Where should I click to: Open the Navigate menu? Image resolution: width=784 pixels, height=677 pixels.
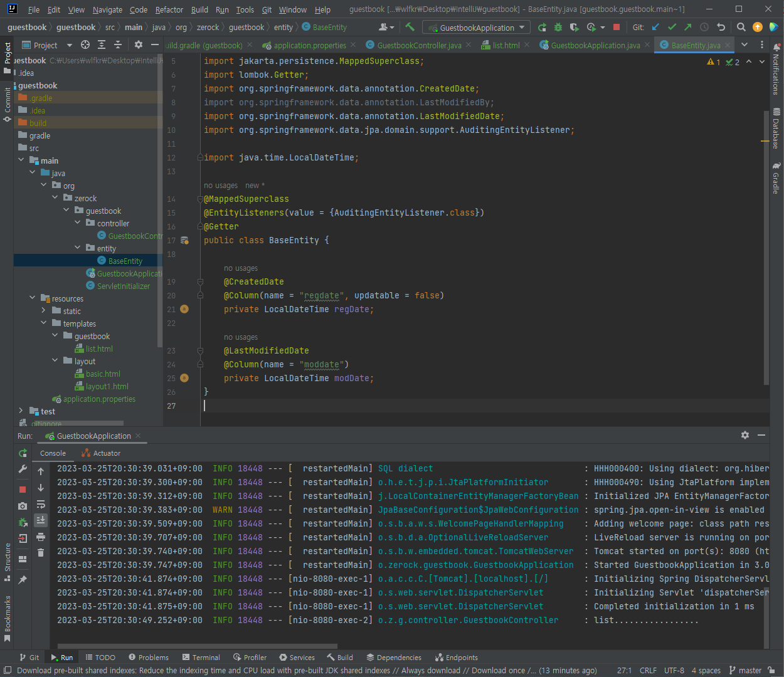click(107, 9)
